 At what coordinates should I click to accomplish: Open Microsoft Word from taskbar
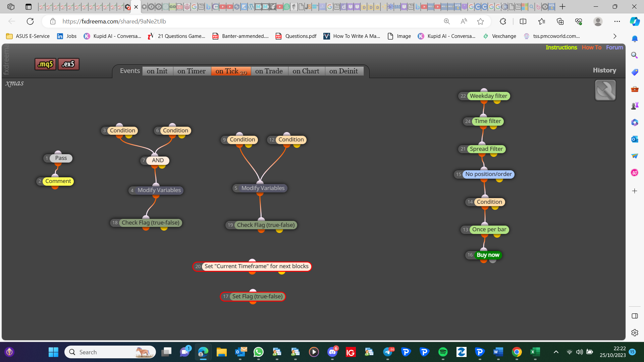pos(498,352)
